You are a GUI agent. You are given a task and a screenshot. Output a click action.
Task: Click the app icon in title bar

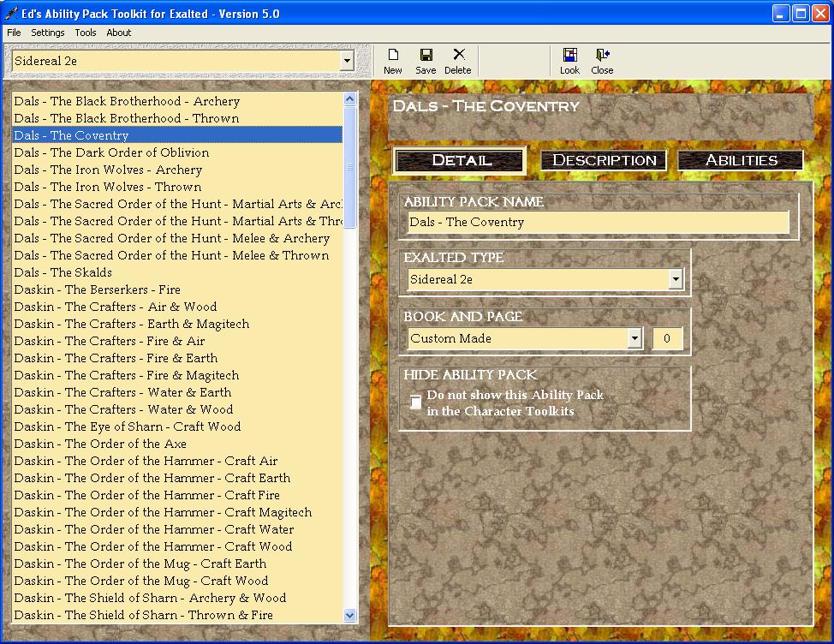click(x=11, y=14)
